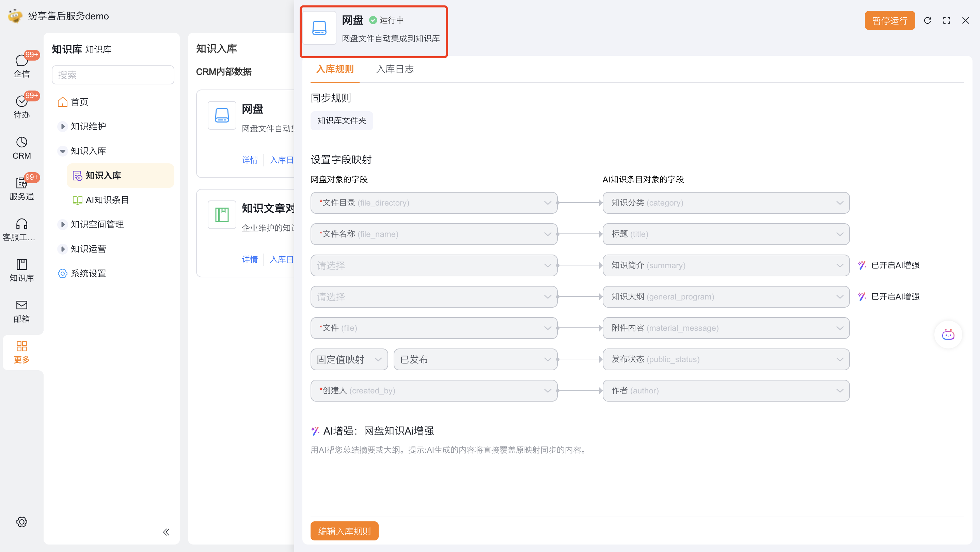This screenshot has width=980, height=552.
Task: Open the 固定值映射 dropdown
Action: (x=349, y=359)
